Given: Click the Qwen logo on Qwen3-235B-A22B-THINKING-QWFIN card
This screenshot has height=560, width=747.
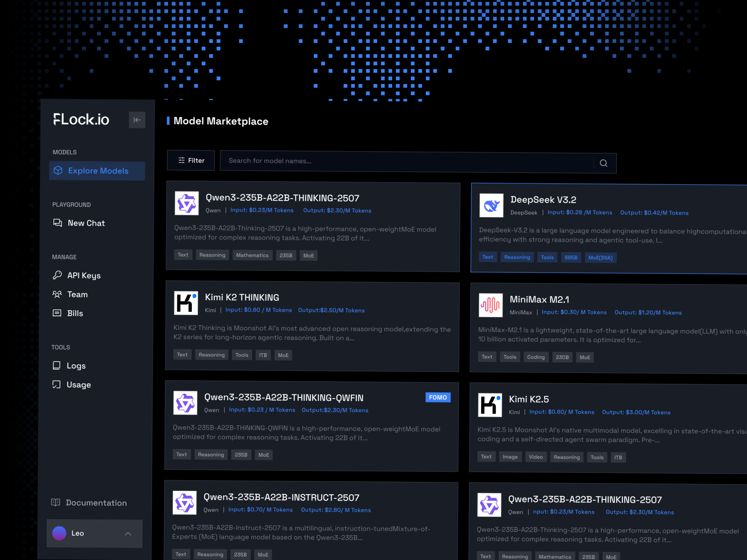Looking at the screenshot, I should coord(185,403).
